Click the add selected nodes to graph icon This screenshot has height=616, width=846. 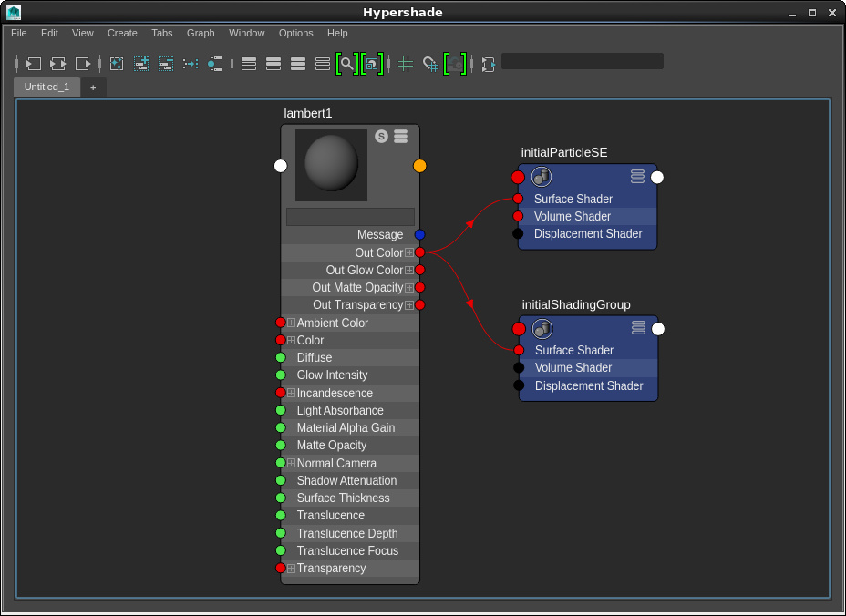tap(141, 64)
